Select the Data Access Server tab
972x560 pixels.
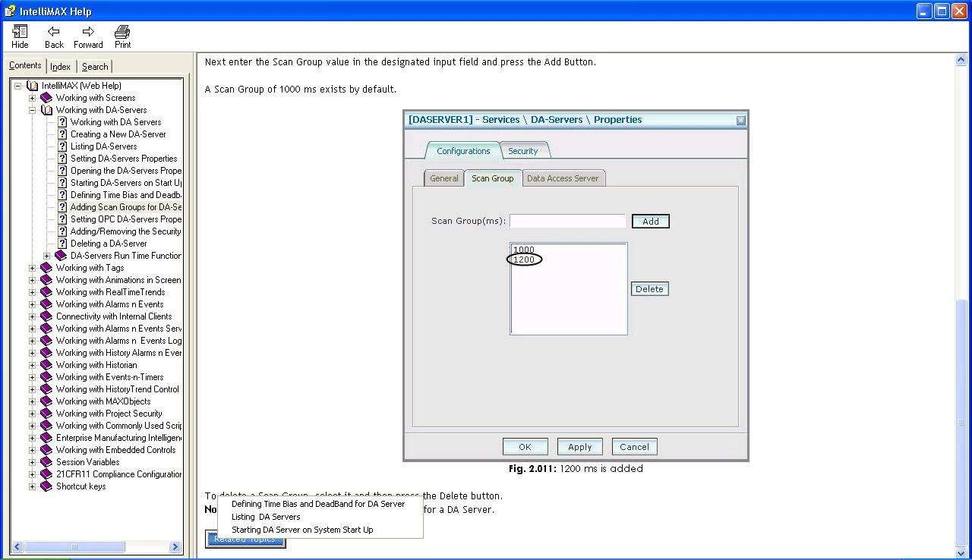pyautogui.click(x=563, y=178)
